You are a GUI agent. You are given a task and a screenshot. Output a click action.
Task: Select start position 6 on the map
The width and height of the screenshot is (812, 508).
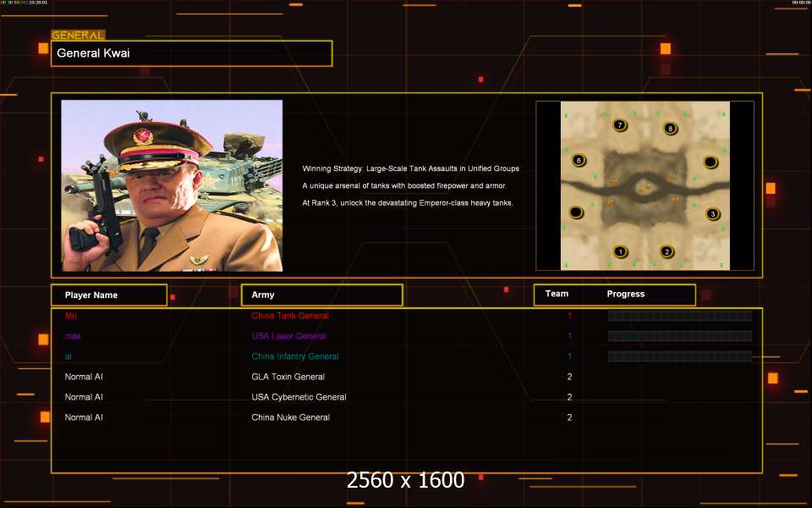(579, 160)
